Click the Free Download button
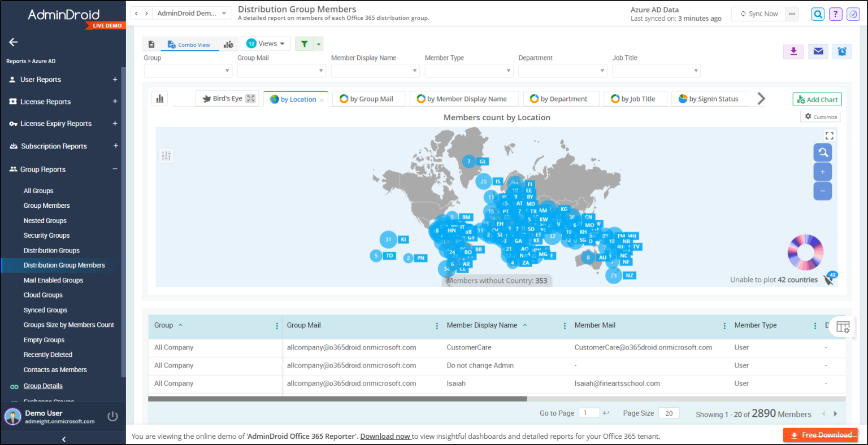 821,435
